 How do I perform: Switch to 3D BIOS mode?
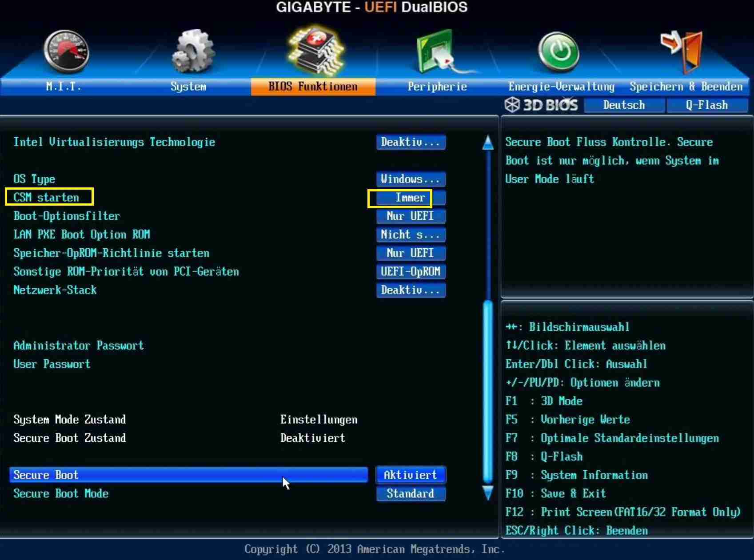point(541,105)
